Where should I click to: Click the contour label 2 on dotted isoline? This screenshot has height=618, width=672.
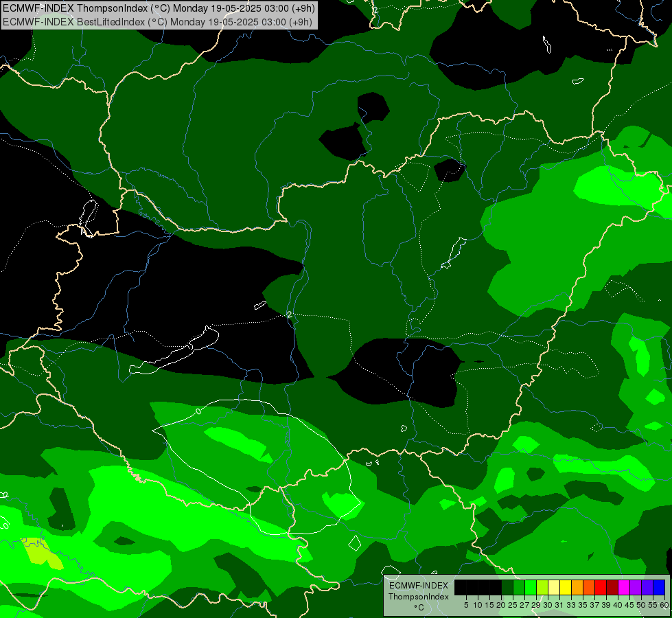coord(289,314)
